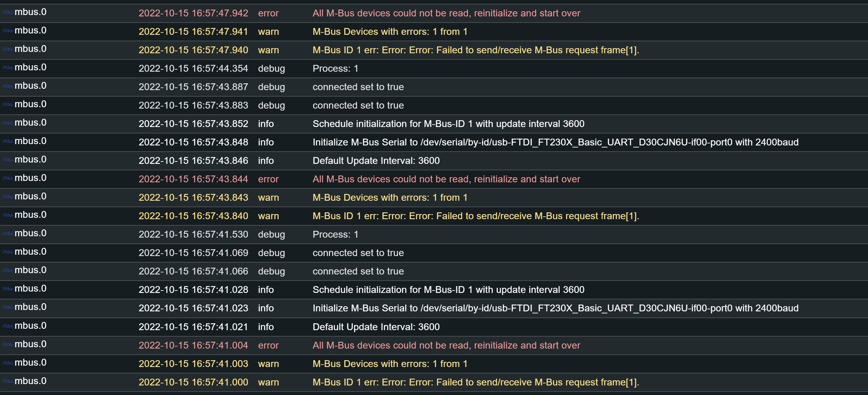This screenshot has height=395, width=868.
Task: Click the timestamp 2022-10-15 16:57:41.069
Action: (193, 253)
